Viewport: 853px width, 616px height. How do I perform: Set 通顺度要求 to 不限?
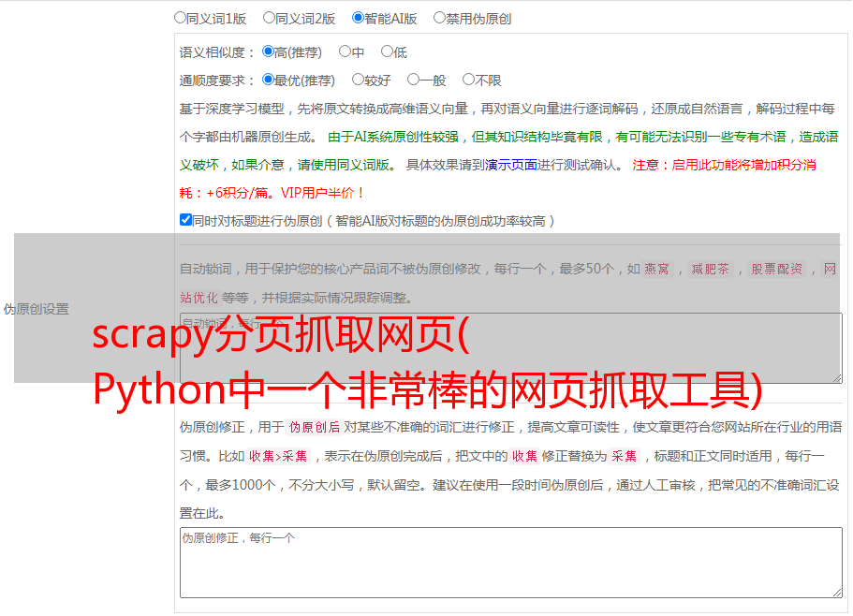(468, 80)
